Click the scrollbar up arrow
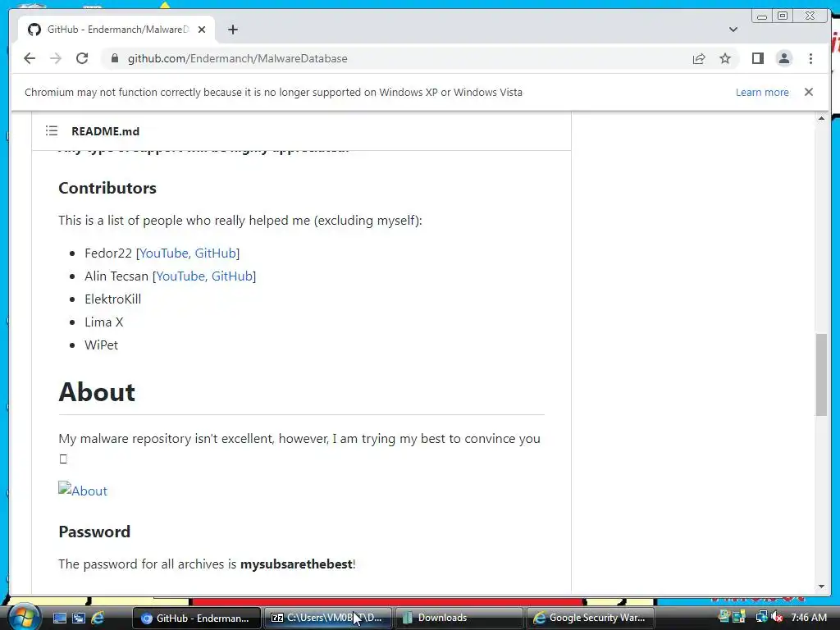Viewport: 840px width, 630px height. pyautogui.click(x=821, y=118)
